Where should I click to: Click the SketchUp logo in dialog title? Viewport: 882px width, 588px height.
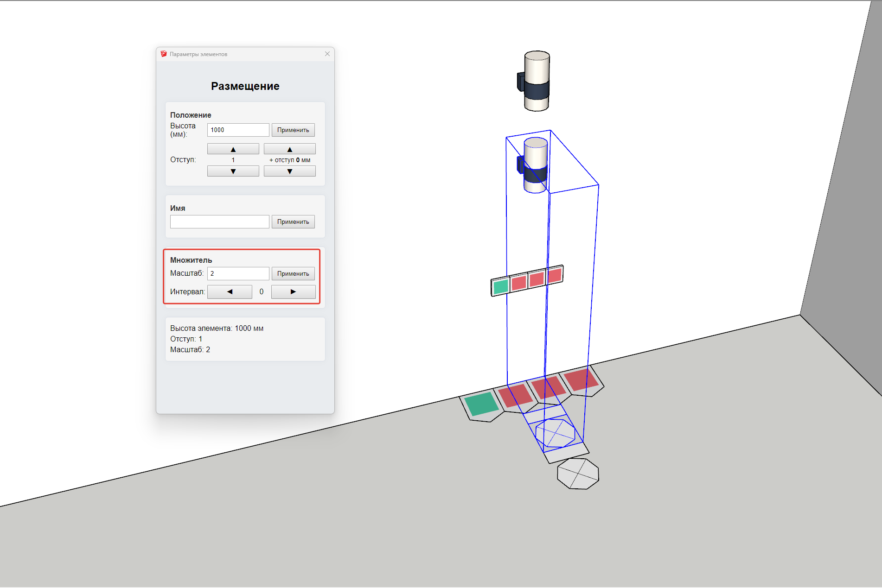(164, 54)
